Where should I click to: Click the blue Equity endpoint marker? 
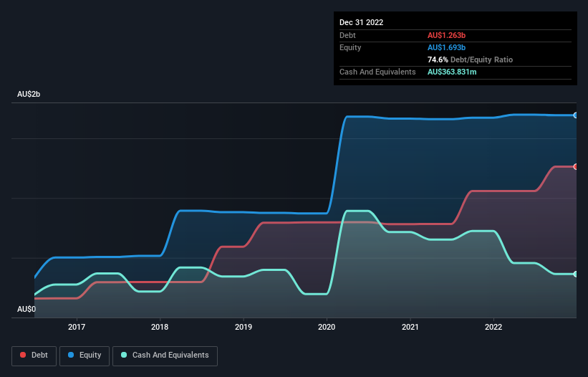click(x=576, y=115)
